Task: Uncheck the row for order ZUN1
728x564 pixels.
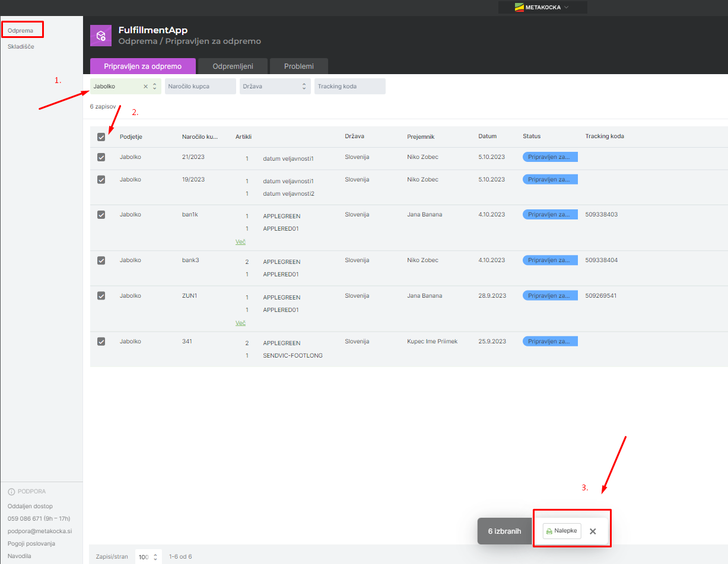Action: point(101,296)
